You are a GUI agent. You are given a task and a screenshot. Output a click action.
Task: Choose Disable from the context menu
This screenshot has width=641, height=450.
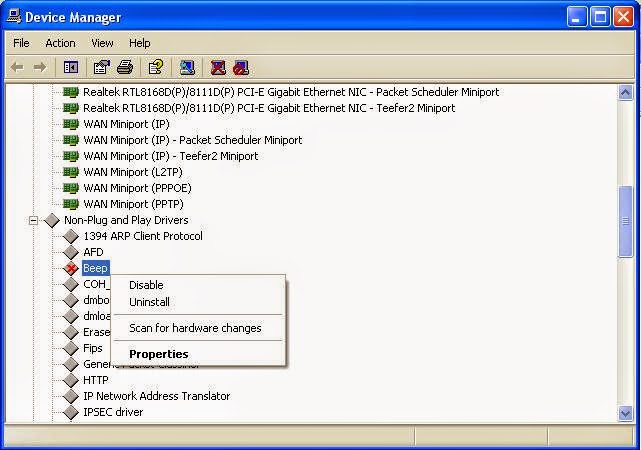coord(198,285)
